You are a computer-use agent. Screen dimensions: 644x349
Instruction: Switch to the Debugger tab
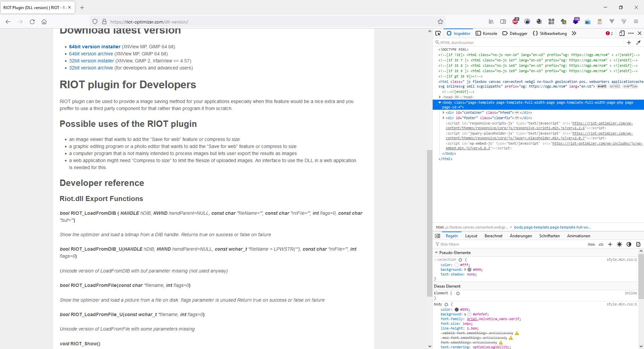[x=515, y=33]
